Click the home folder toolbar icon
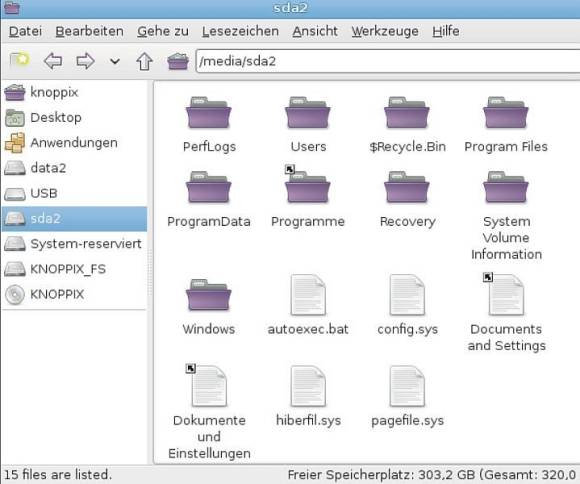580x484 pixels. coord(178,61)
